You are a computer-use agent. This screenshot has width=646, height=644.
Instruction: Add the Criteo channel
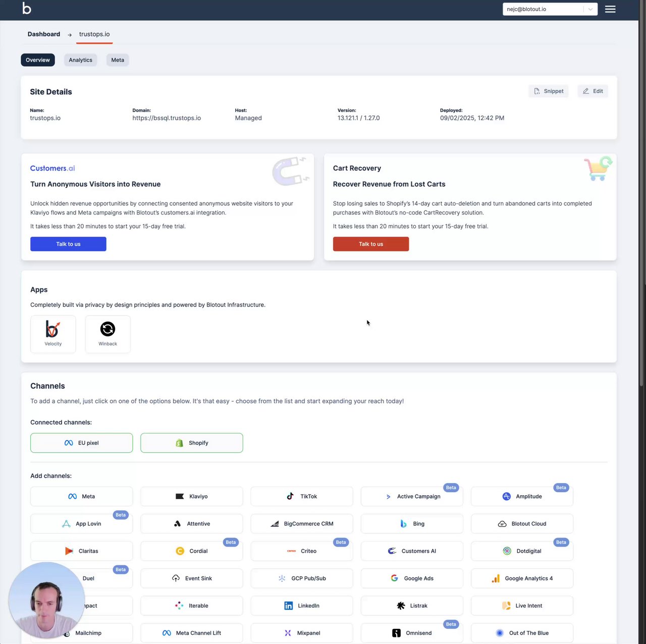pos(302,551)
